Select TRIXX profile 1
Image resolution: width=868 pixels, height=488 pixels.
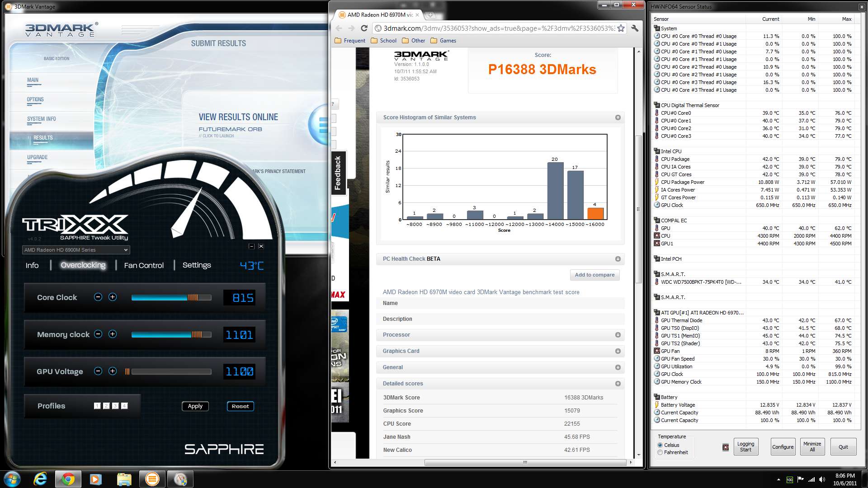(97, 406)
